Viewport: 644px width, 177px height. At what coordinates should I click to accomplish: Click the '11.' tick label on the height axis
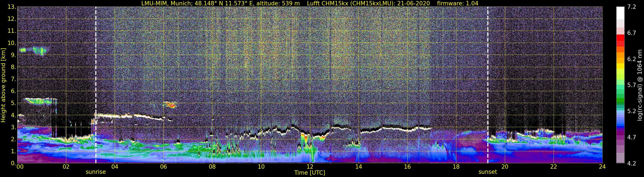pos(12,31)
